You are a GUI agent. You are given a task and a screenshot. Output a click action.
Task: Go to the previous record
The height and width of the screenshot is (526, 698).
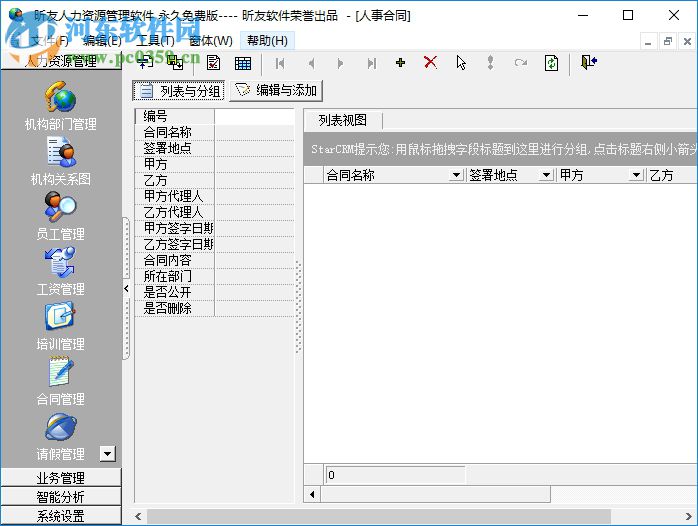point(311,64)
